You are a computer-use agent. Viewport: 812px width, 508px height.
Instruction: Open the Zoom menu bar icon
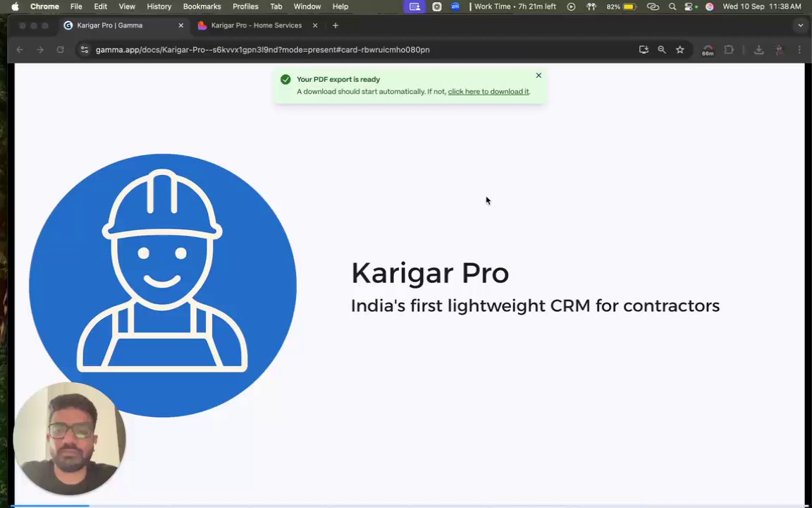(455, 7)
